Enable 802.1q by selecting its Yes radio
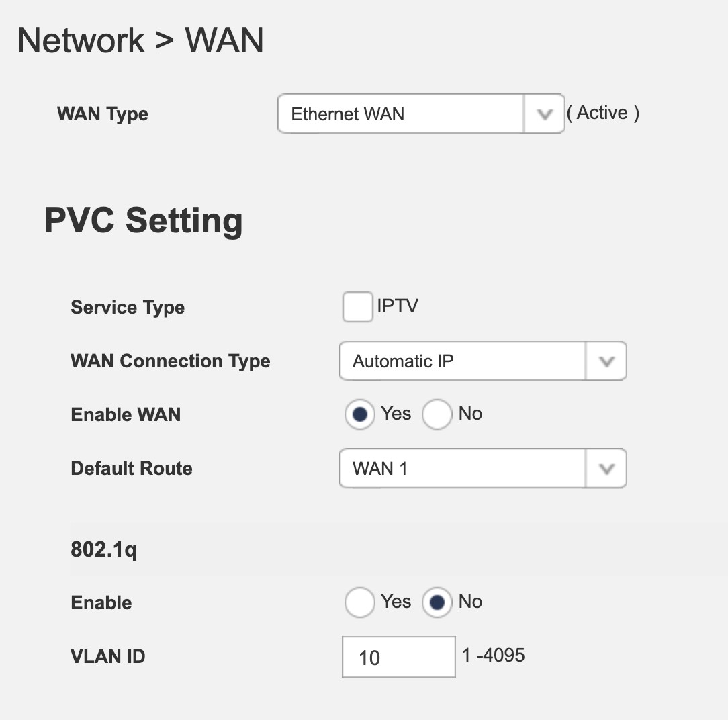 [360, 602]
